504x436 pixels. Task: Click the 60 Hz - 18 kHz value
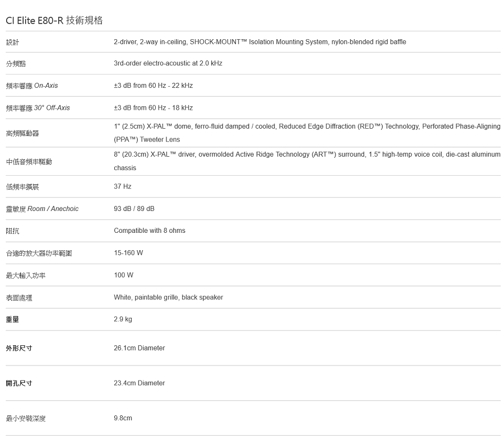point(153,107)
